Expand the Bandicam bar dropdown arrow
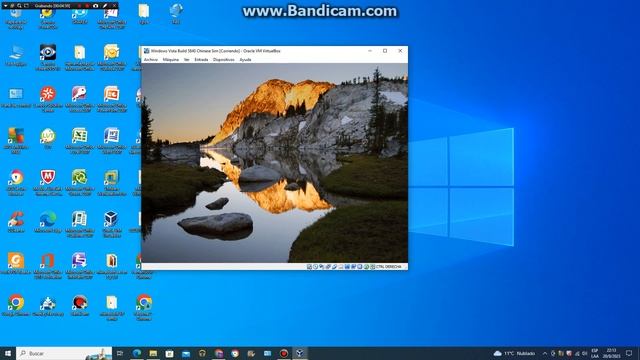The width and height of the screenshot is (640, 360). pos(6,6)
